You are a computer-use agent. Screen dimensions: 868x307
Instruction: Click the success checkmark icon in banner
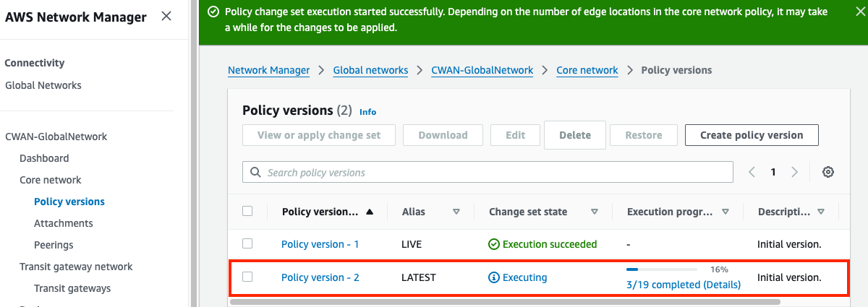pos(213,12)
